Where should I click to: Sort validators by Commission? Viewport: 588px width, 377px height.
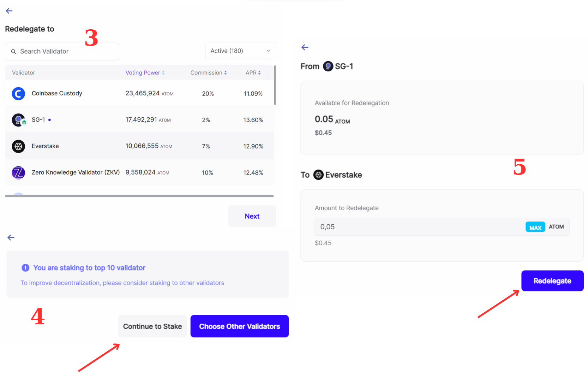click(209, 73)
